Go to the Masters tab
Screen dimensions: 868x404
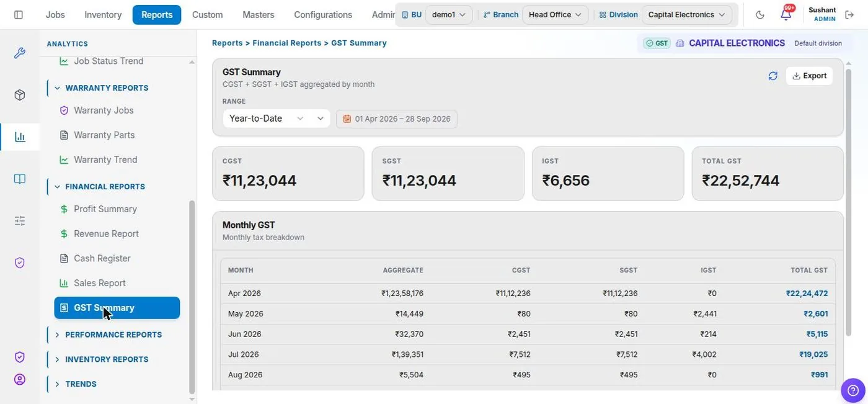[x=259, y=15]
